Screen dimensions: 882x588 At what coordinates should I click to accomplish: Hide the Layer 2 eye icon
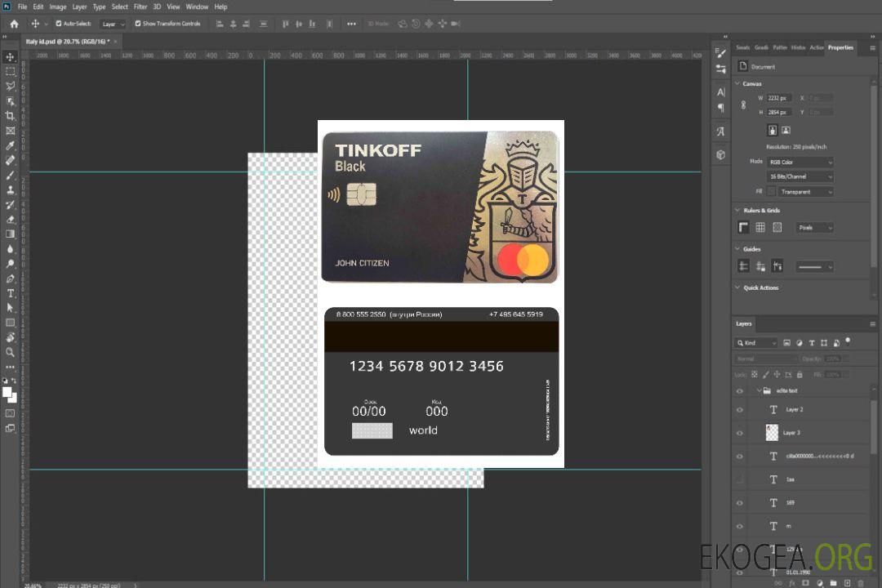tap(740, 410)
